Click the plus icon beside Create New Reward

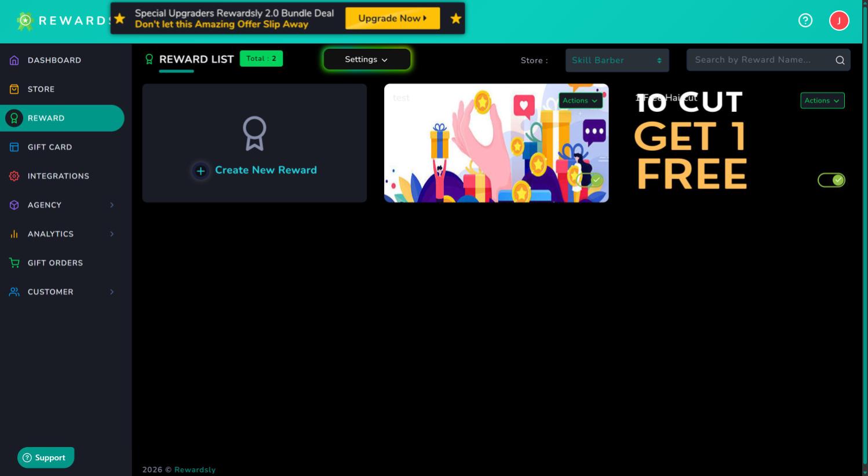pyautogui.click(x=200, y=171)
